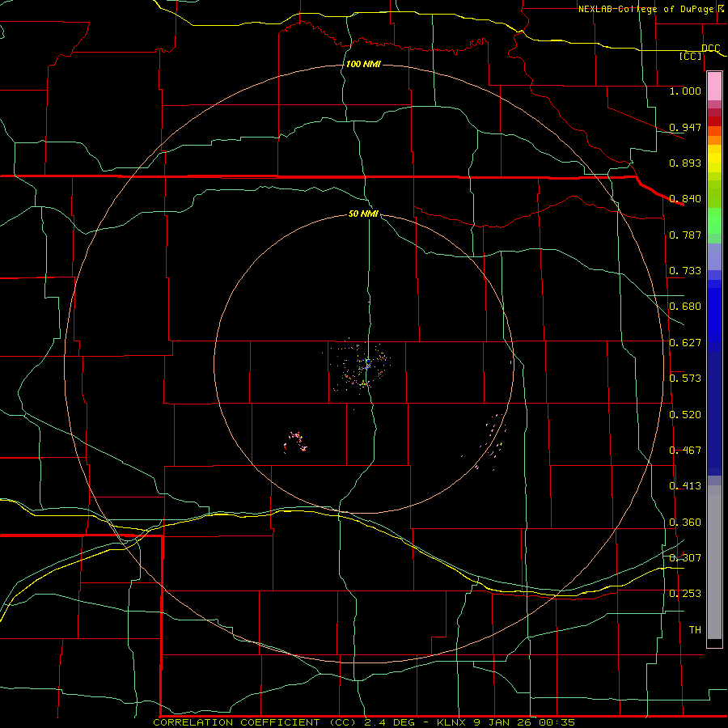The width and height of the screenshot is (728, 728).
Task: Select the 0.573 scale value
Action: [x=685, y=379]
